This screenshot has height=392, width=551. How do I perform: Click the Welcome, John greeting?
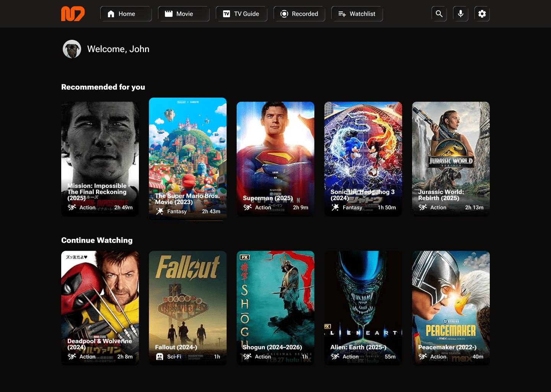[118, 49]
